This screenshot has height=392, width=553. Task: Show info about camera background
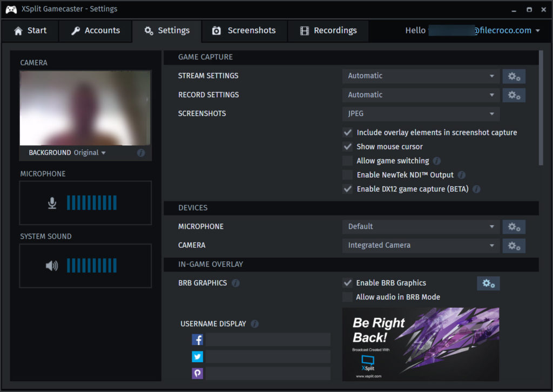141,153
